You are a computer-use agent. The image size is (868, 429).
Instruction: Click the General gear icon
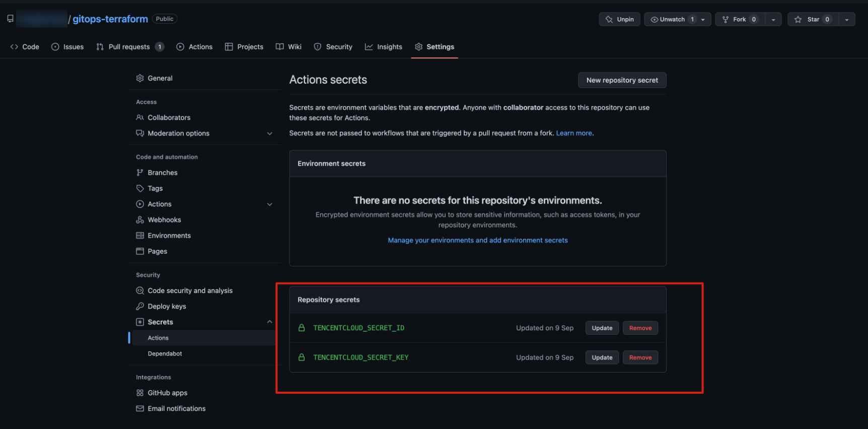(x=140, y=79)
